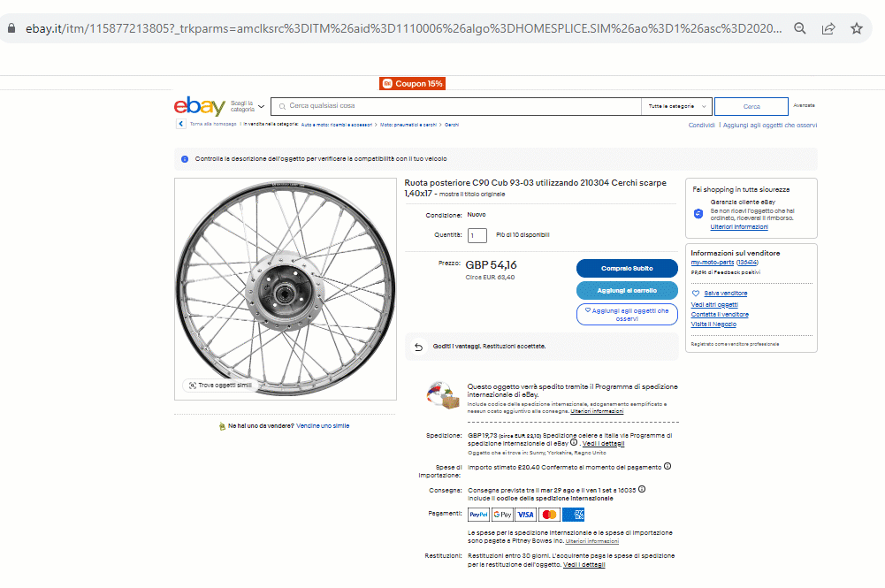
Task: Click the eBay logo
Action: (199, 106)
